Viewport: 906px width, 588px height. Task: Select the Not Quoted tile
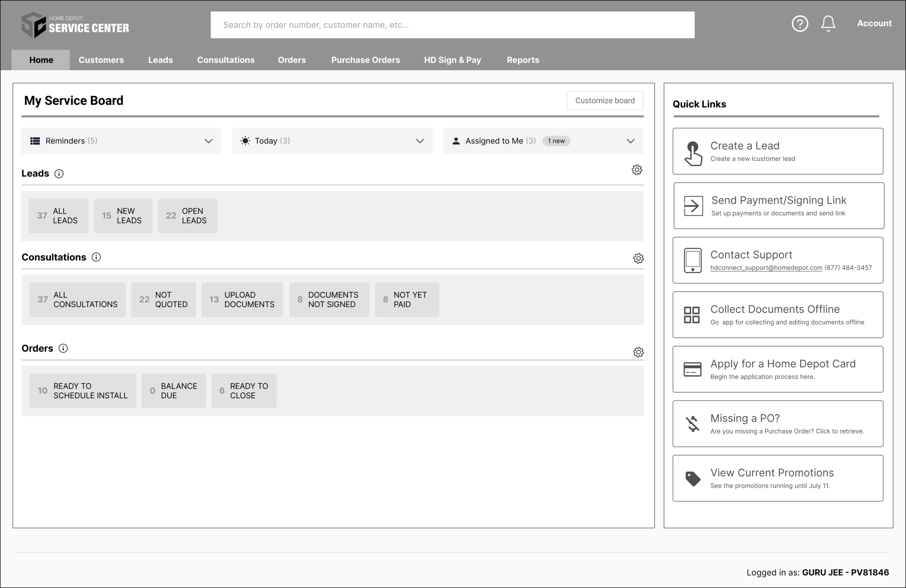[x=163, y=300]
